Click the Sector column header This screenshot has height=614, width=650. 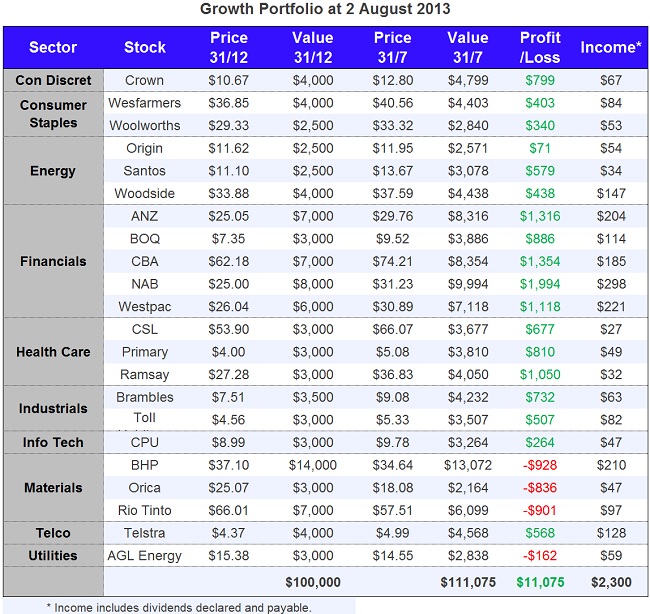(x=53, y=47)
